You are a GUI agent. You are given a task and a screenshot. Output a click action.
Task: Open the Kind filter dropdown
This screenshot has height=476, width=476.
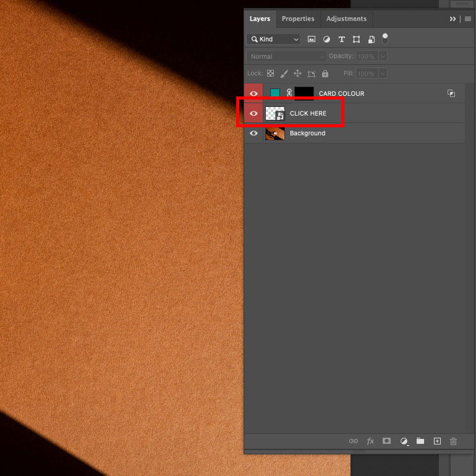pos(273,39)
